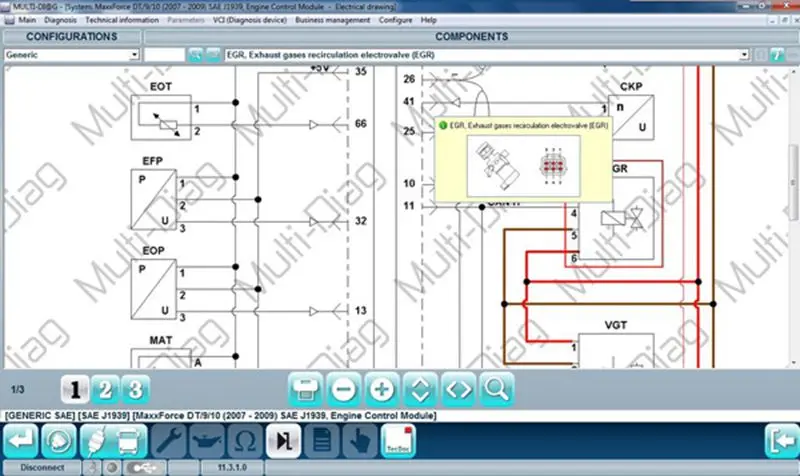Click the second icon beside the configuration field
The width and height of the screenshot is (800, 476).
coord(213,55)
